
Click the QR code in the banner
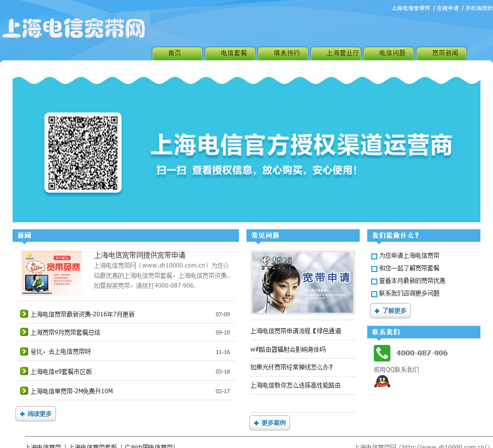83,153
